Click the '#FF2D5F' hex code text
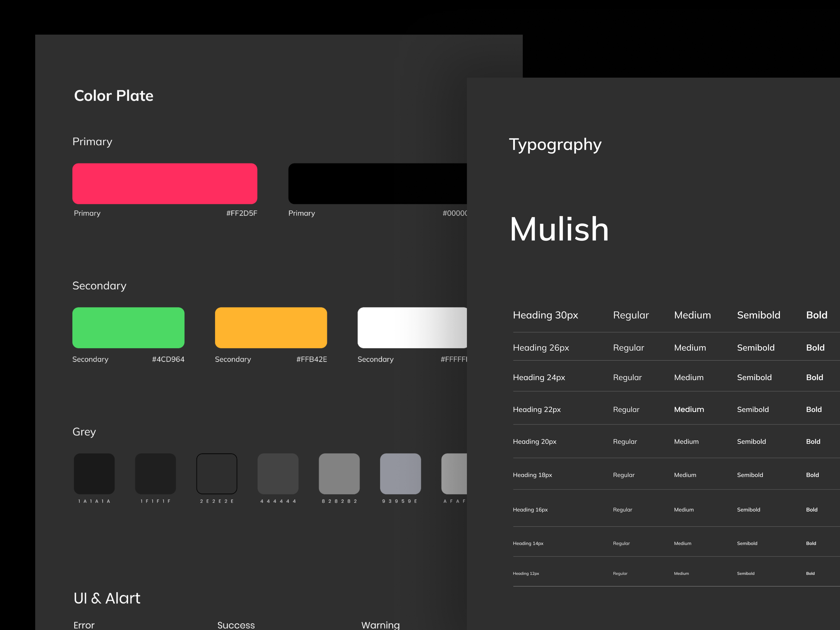The image size is (840, 630). pos(242,213)
